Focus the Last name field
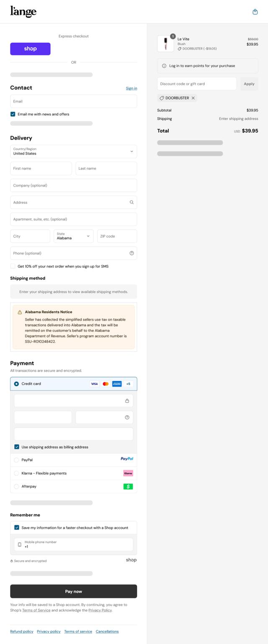This screenshot has width=268, height=644. (106, 169)
